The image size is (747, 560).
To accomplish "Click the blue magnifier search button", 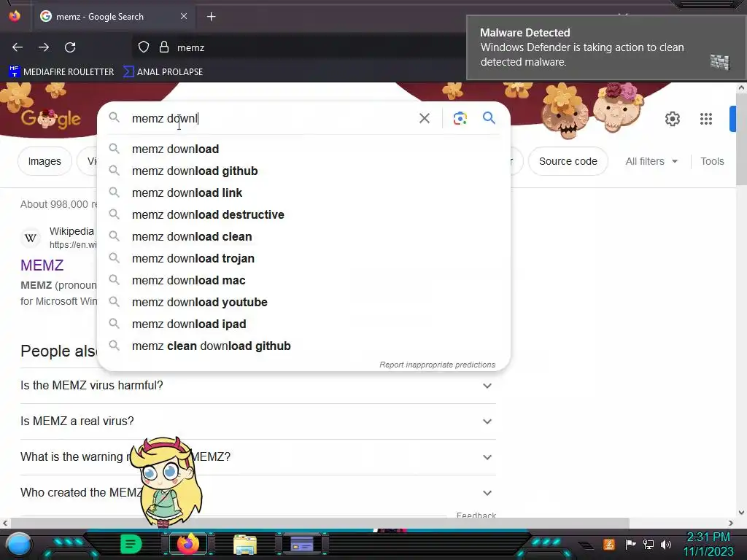I will pyautogui.click(x=489, y=118).
